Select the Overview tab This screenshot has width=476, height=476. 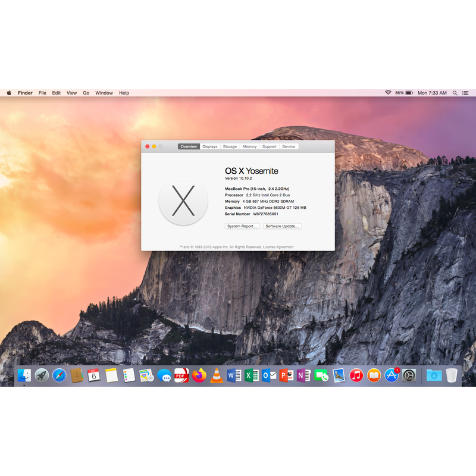coord(189,146)
